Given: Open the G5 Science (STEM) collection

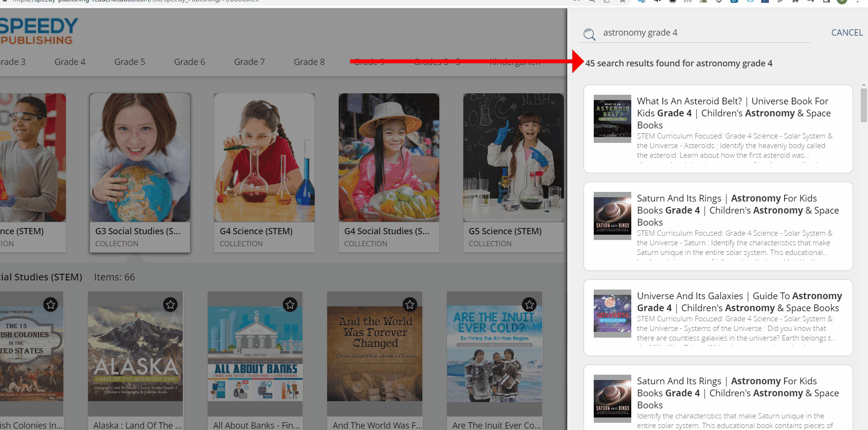Looking at the screenshot, I should tap(513, 173).
